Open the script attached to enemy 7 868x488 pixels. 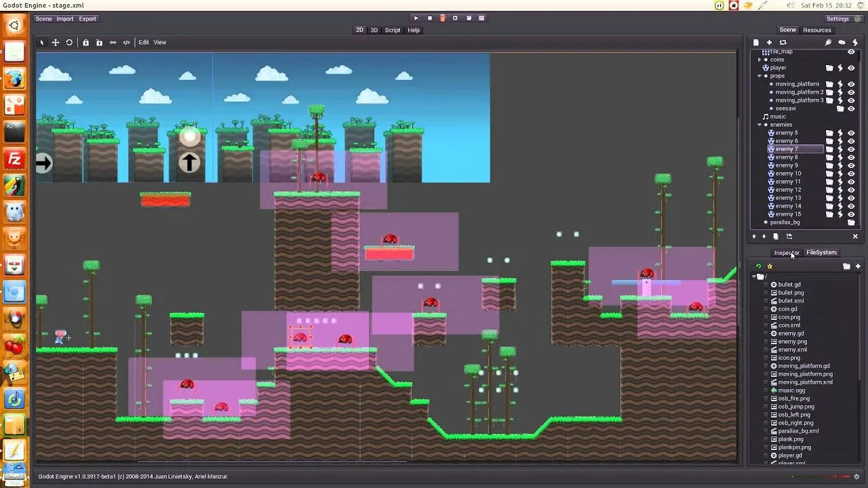[840, 148]
